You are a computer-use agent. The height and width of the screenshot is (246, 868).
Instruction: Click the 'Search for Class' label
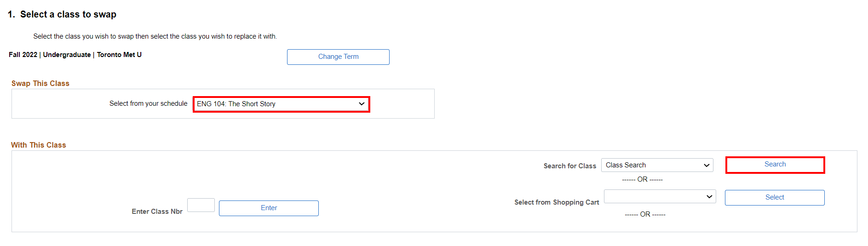(569, 166)
